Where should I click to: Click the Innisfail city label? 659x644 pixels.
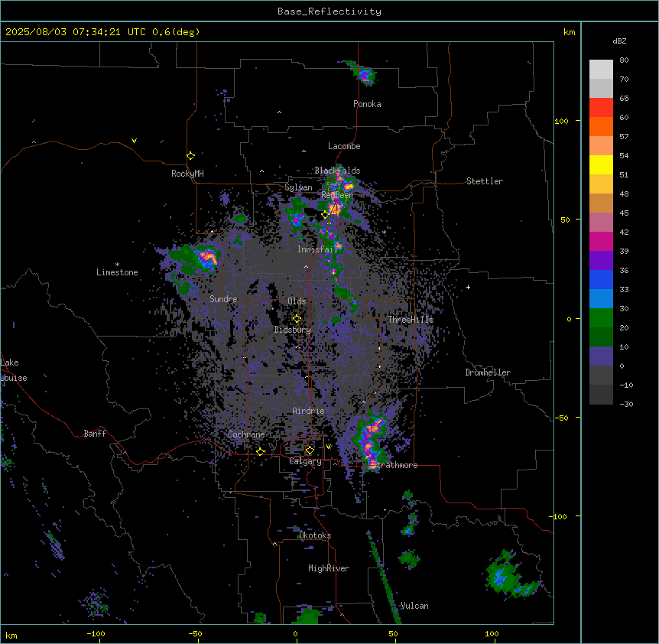click(317, 249)
